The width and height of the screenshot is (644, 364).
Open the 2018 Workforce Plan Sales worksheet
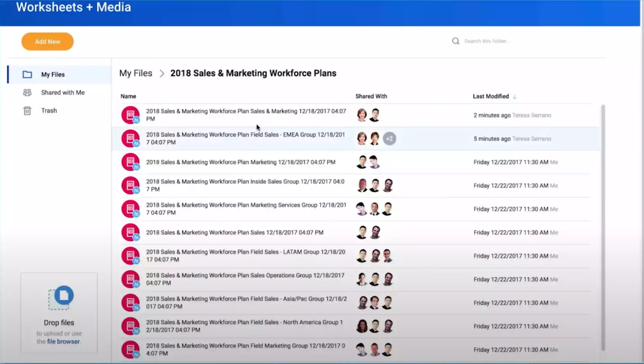coord(235,232)
